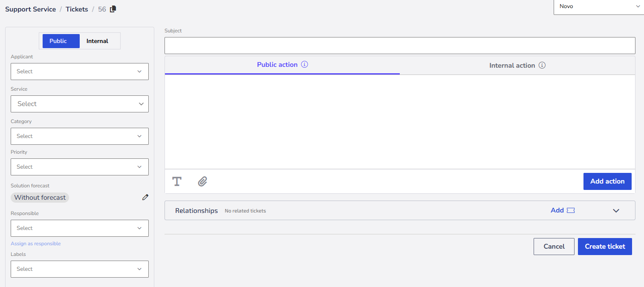Open the Category dropdown
Screen dimensions: 644x287
[x=80, y=136]
